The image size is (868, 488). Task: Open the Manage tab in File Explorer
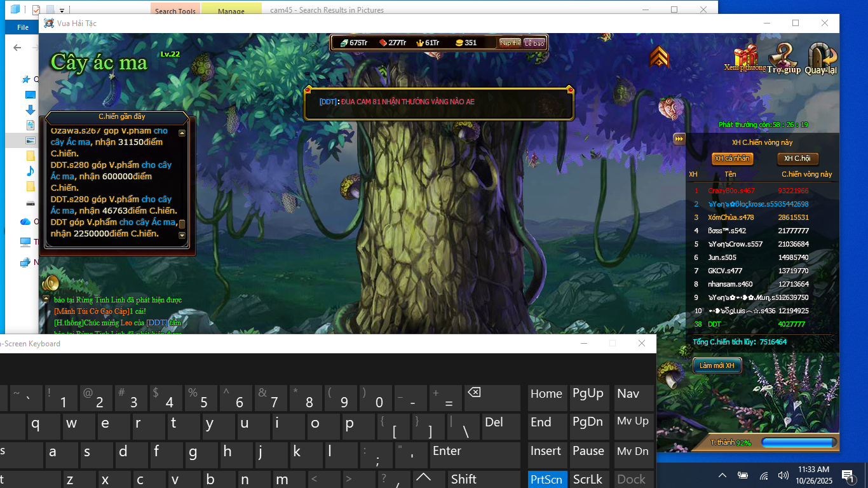point(231,10)
